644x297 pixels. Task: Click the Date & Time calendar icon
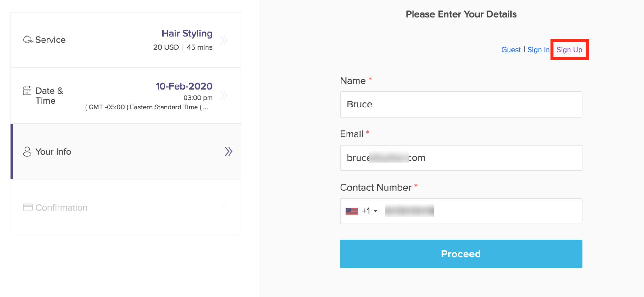point(27,91)
